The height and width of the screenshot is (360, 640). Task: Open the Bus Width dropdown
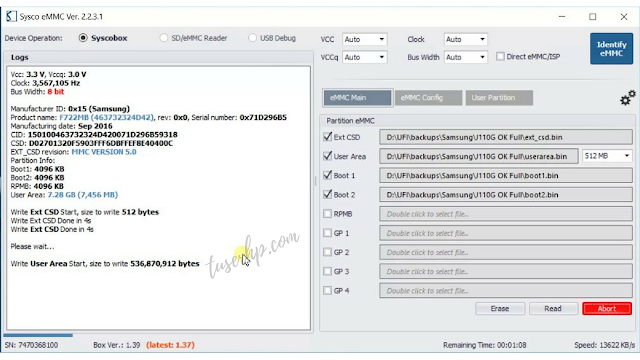click(466, 57)
